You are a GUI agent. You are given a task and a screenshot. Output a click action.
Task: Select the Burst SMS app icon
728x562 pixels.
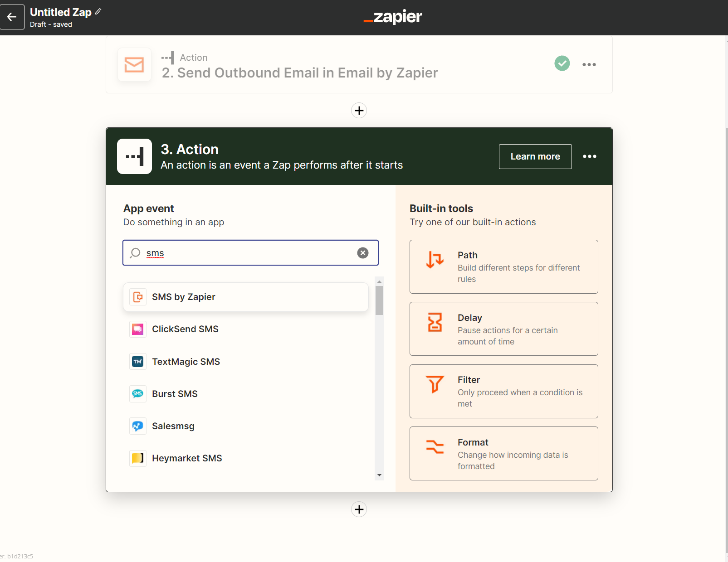point(138,394)
